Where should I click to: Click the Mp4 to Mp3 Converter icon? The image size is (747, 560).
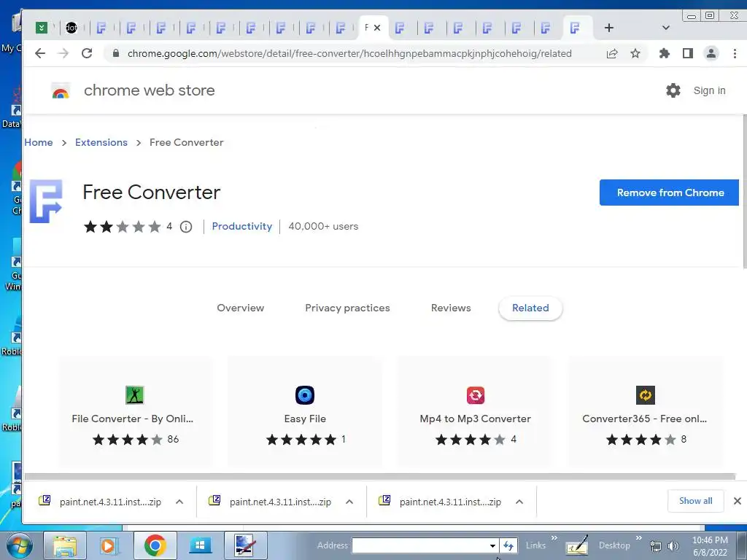click(x=476, y=395)
